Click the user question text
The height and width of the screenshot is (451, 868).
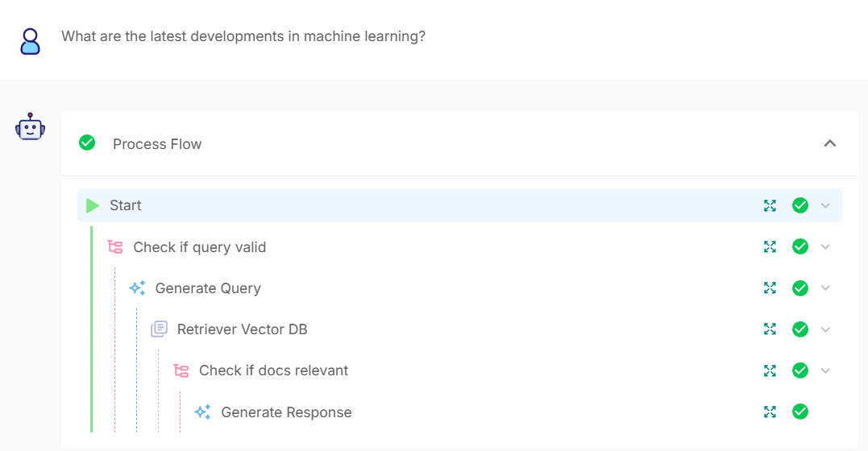[243, 36]
